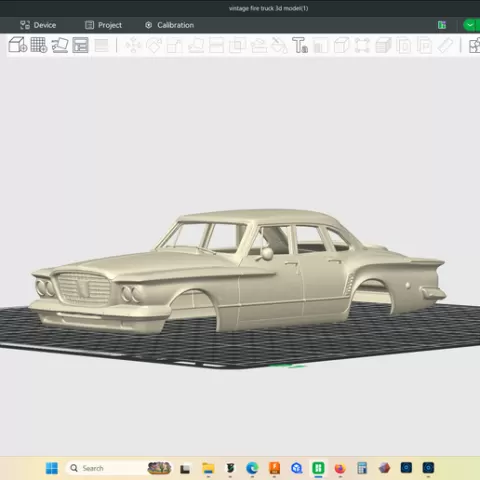Open File Explorer from the taskbar
This screenshot has height=480, width=480.
[208, 468]
